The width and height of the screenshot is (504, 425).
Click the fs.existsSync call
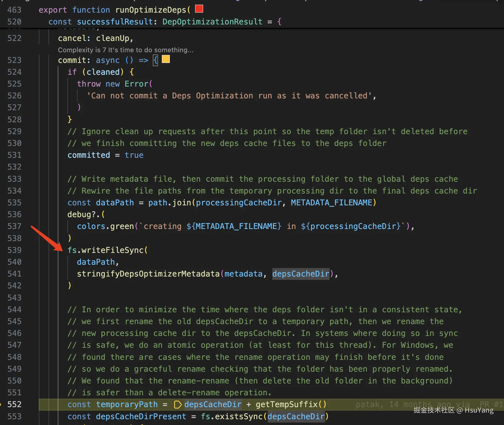click(232, 416)
